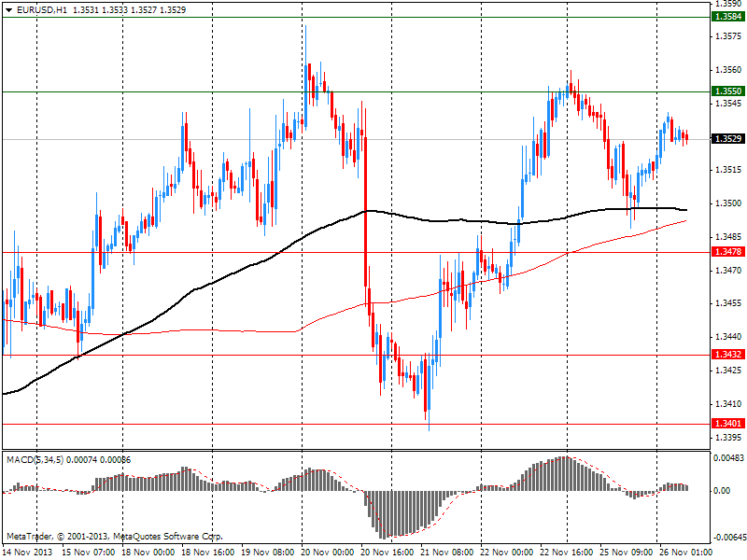
Task: Select the green 1.3584 price label
Action: click(726, 17)
